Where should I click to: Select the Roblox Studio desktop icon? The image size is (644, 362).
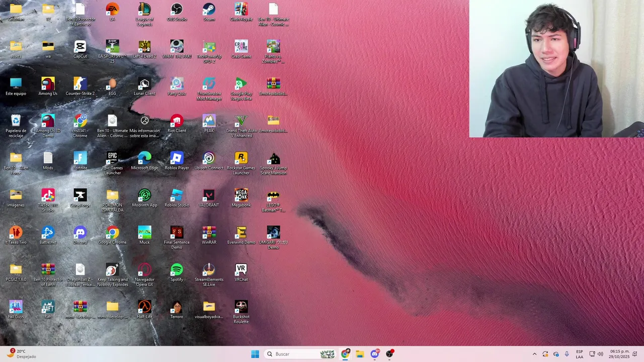(x=177, y=198)
